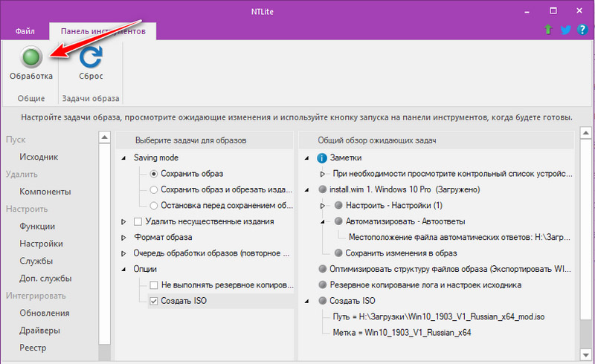The width and height of the screenshot is (595, 364).
Task: Click the gray dot beside Резервное копирование лога
Action: tap(323, 285)
